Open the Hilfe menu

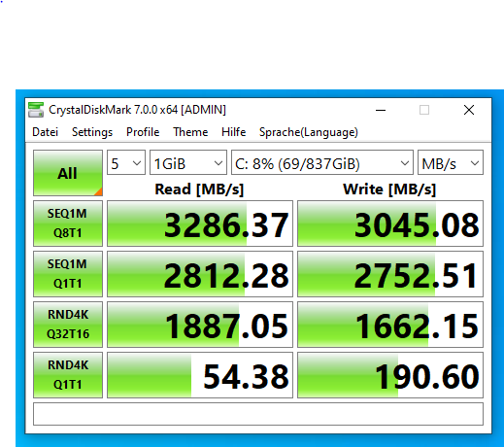point(233,132)
